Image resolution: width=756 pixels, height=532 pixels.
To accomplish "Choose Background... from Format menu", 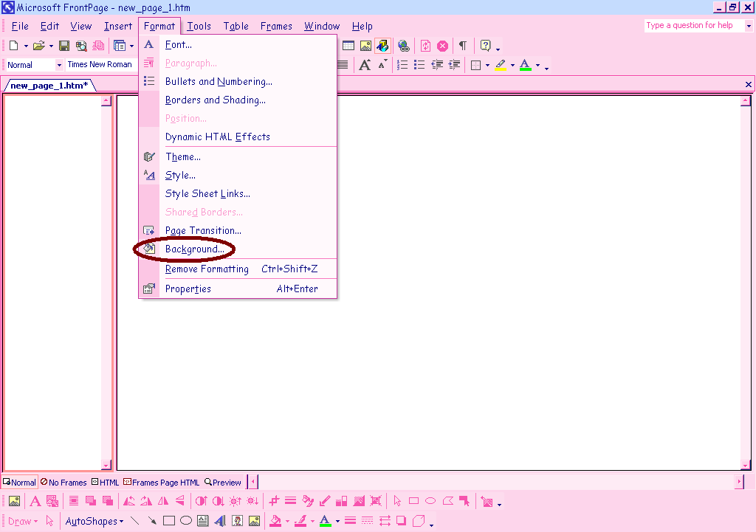I will (x=238, y=249).
